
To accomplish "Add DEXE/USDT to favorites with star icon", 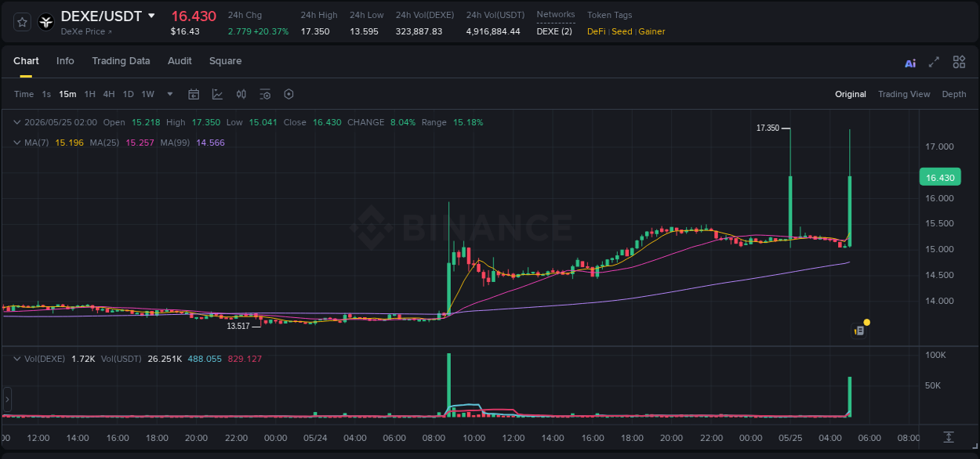I will [x=22, y=22].
